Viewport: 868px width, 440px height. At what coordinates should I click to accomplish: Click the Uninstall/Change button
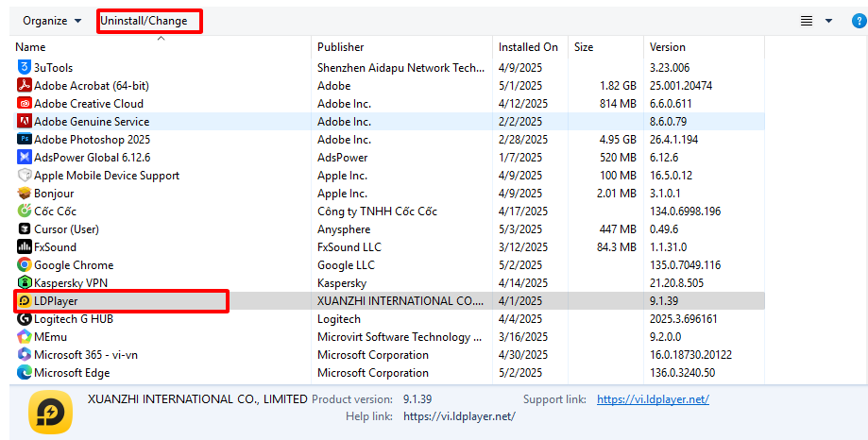[x=144, y=21]
